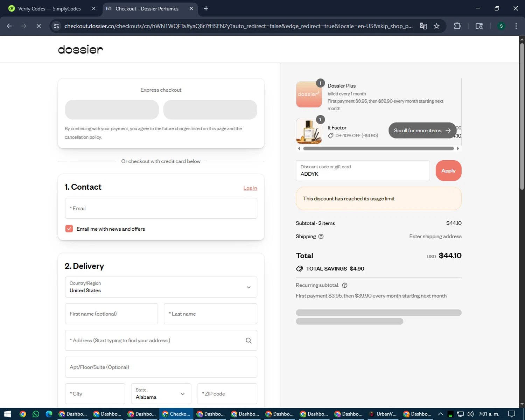Image resolution: width=525 pixels, height=420 pixels.
Task: Click the tab search icon in toolbar
Action: point(479,26)
